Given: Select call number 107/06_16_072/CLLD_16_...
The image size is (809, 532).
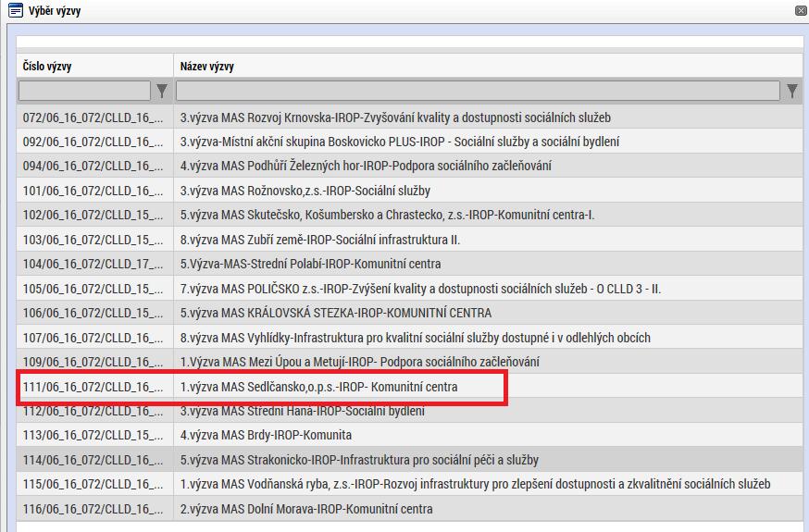Looking at the screenshot, I should (93, 338).
